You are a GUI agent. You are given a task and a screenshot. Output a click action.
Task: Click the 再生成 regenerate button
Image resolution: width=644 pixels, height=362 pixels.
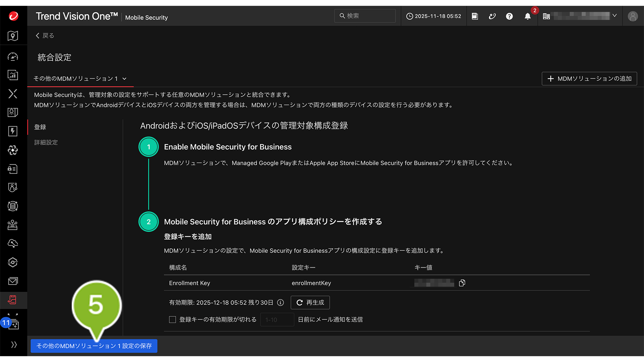310,303
